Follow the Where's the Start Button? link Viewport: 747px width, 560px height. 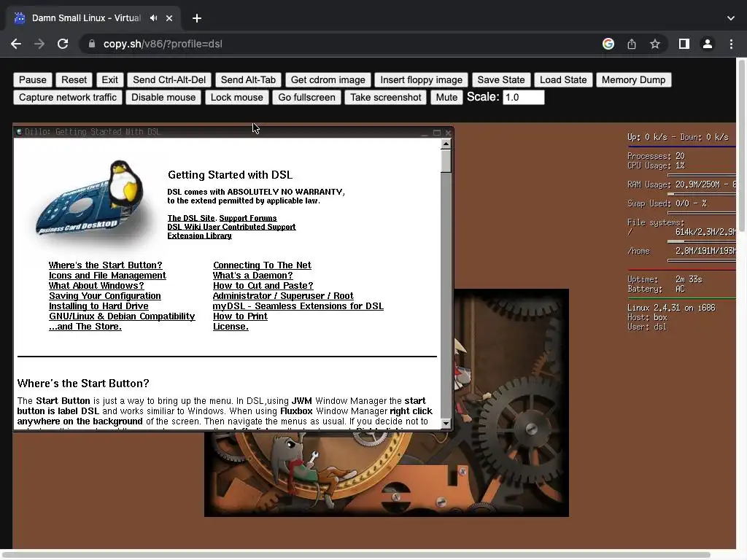pyautogui.click(x=105, y=265)
